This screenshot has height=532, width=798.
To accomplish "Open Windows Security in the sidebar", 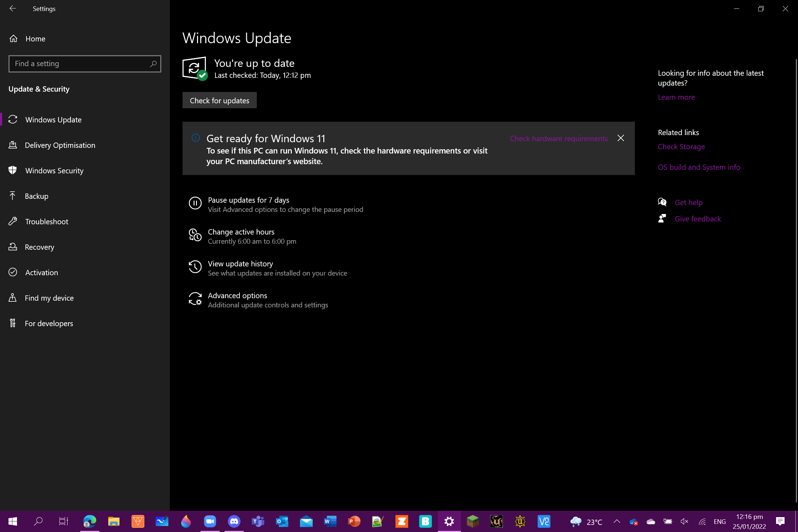I will 85,170.
